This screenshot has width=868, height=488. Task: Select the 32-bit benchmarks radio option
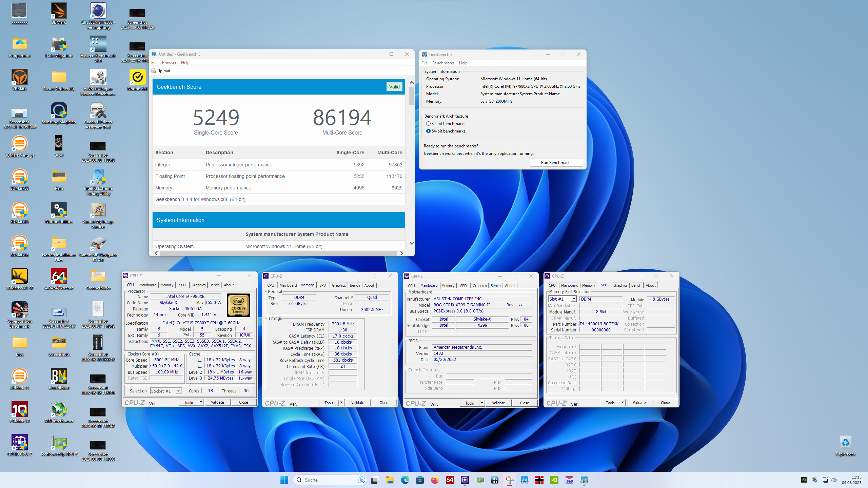pos(428,124)
